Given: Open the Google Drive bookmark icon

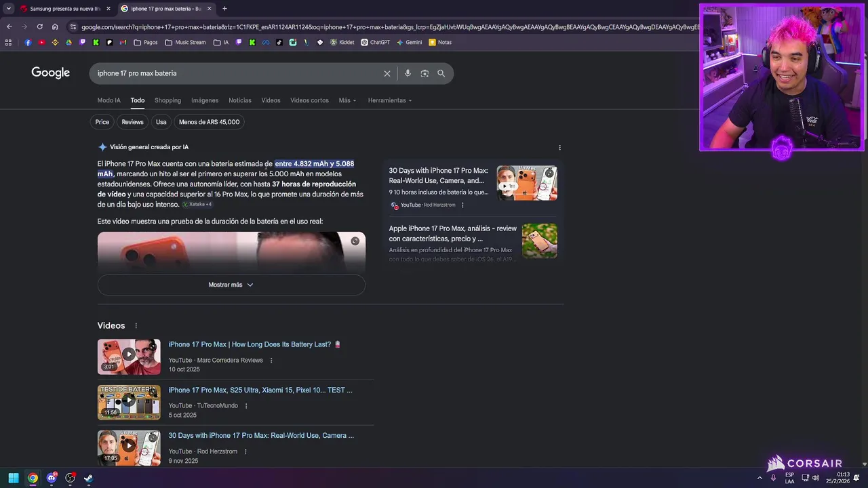Looking at the screenshot, I should coord(68,42).
